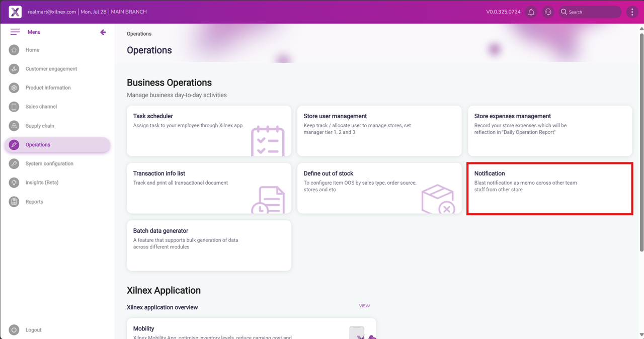This screenshot has height=339, width=644.
Task: Select Store user management card
Action: point(379,131)
